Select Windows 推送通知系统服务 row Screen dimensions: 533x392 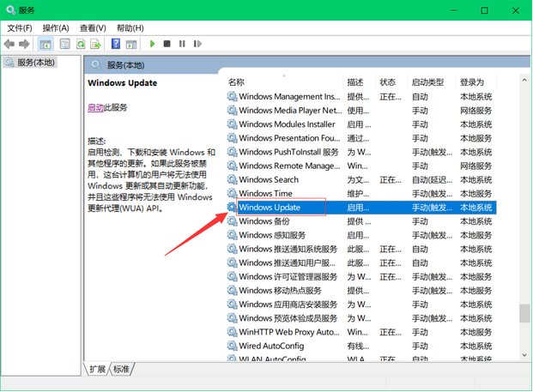tap(361, 249)
